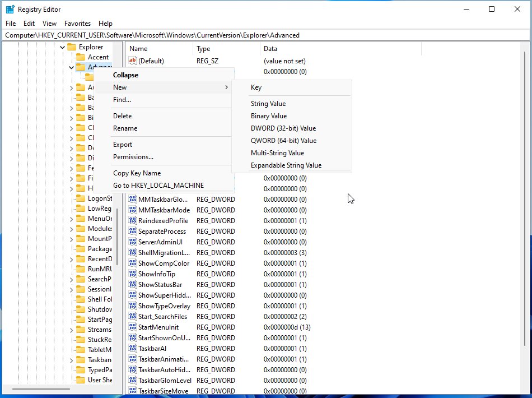Click the RunMRU folder icon
Image resolution: width=532 pixels, height=398 pixels.
point(81,269)
